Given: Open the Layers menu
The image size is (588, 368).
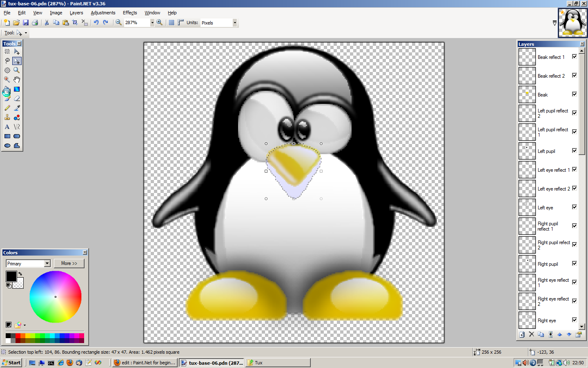Looking at the screenshot, I should (x=76, y=13).
